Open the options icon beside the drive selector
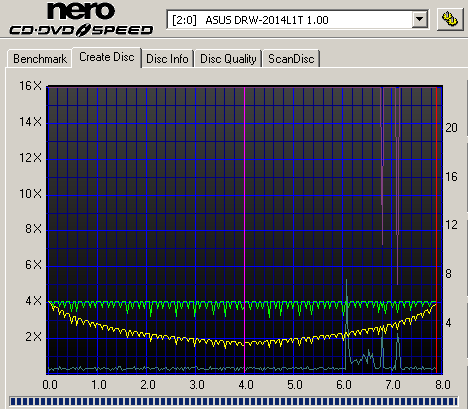 pos(450,19)
